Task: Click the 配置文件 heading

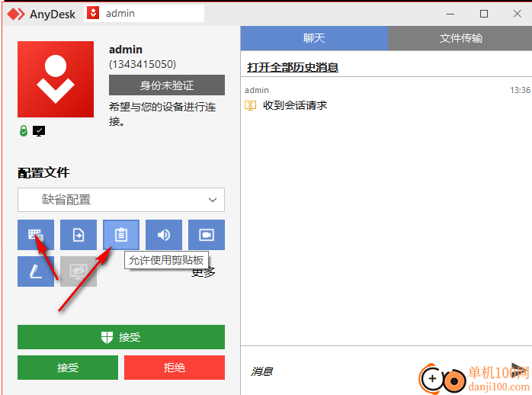Action: (43, 173)
